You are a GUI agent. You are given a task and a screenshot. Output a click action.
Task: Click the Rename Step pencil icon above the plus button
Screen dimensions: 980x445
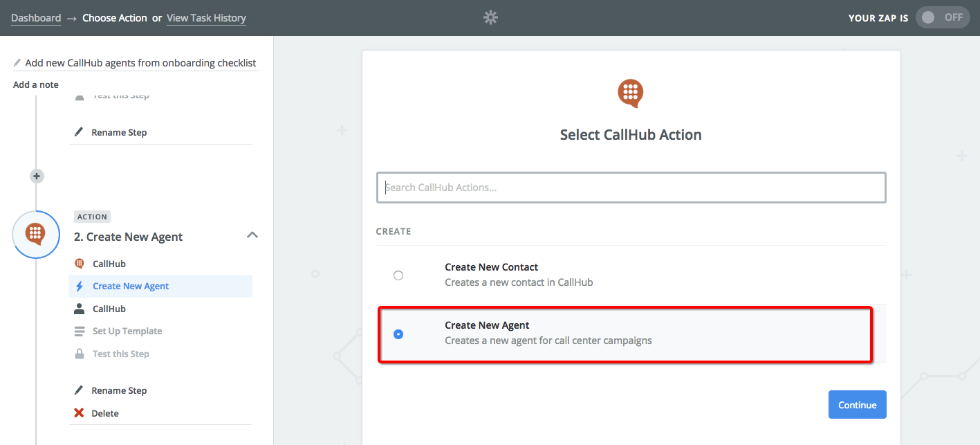coord(79,132)
